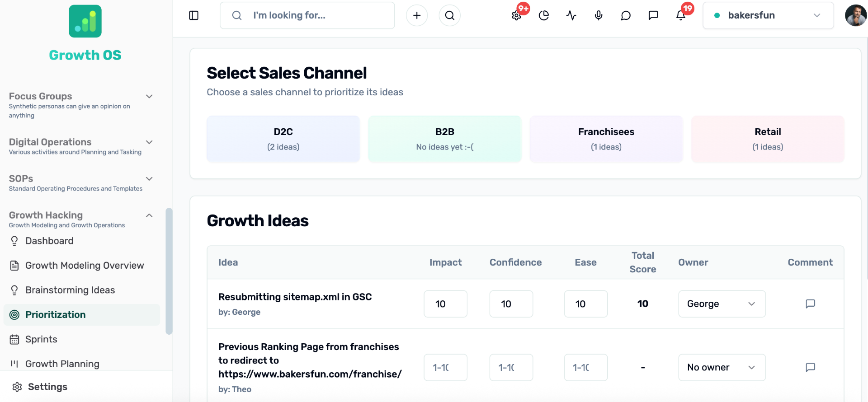The height and width of the screenshot is (402, 868).
Task: Select the Retail sales channel
Action: 768,139
